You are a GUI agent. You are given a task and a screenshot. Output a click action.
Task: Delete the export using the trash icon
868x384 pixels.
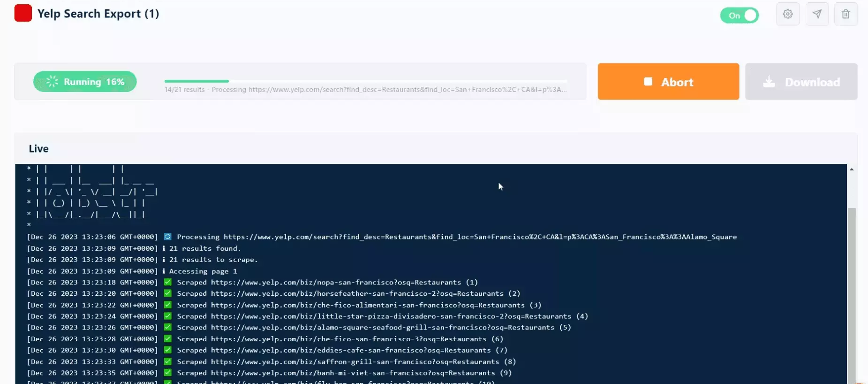(x=845, y=14)
